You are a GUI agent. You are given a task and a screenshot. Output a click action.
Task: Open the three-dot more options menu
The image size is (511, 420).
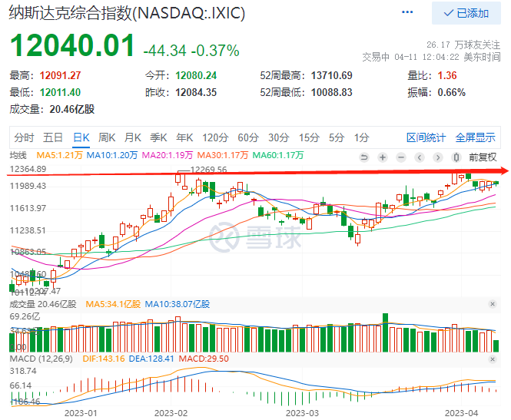[407, 12]
